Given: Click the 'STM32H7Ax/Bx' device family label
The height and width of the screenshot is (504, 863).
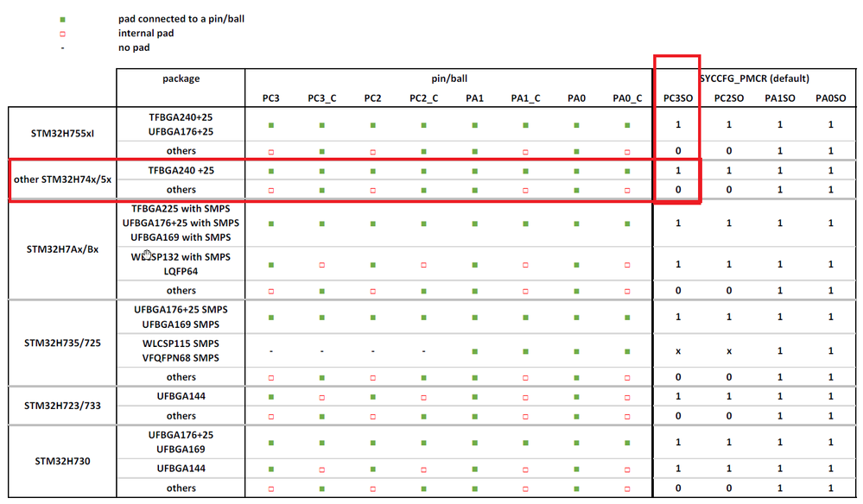Looking at the screenshot, I should click(62, 249).
